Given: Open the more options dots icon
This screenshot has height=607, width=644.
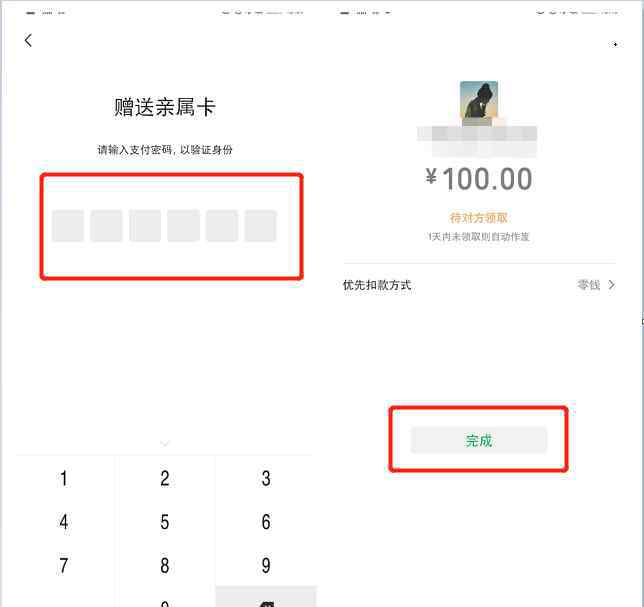Looking at the screenshot, I should tap(615, 44).
